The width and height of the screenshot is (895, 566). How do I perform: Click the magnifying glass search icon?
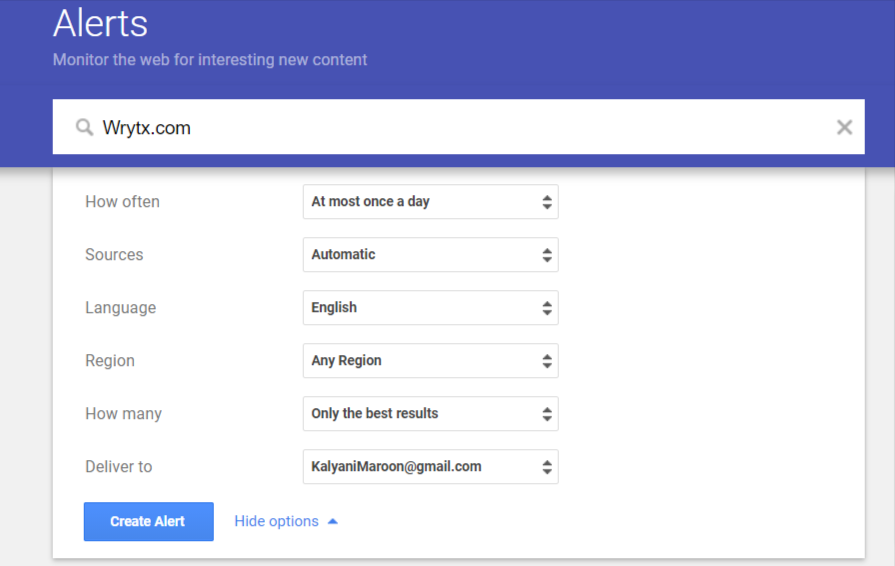85,128
